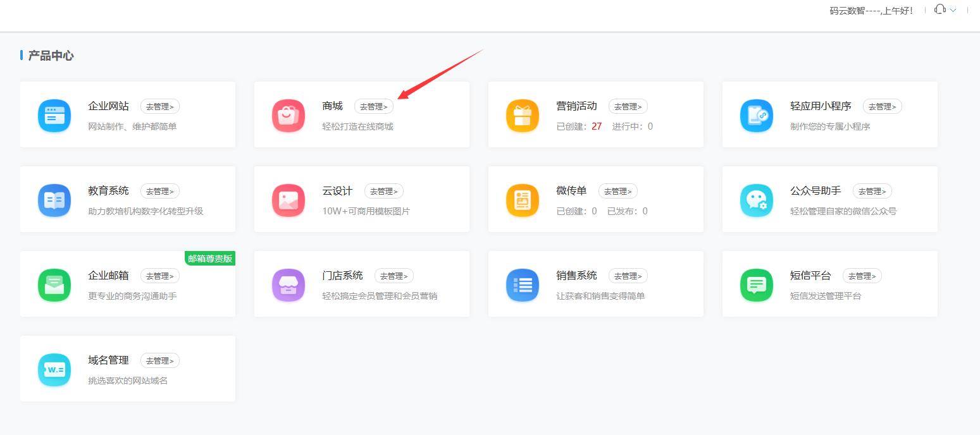This screenshot has height=435, width=980.
Task: Open the 商城 shopping bag icon
Action: [x=288, y=115]
